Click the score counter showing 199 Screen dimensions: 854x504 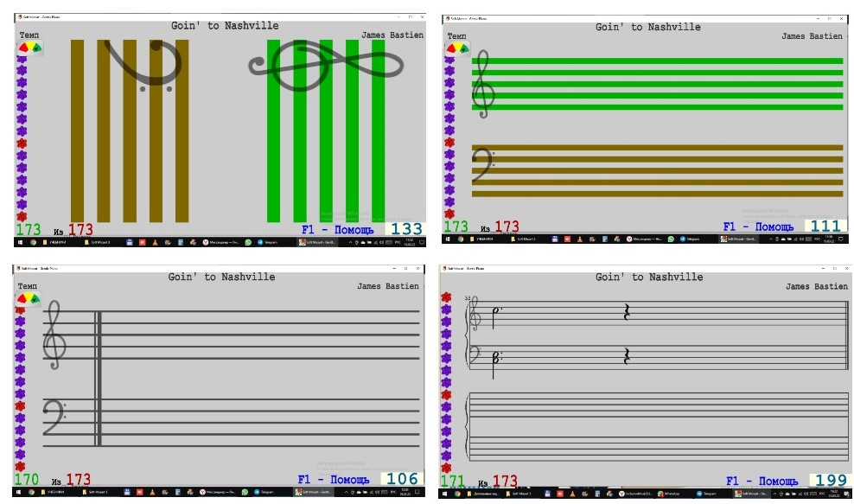click(831, 480)
